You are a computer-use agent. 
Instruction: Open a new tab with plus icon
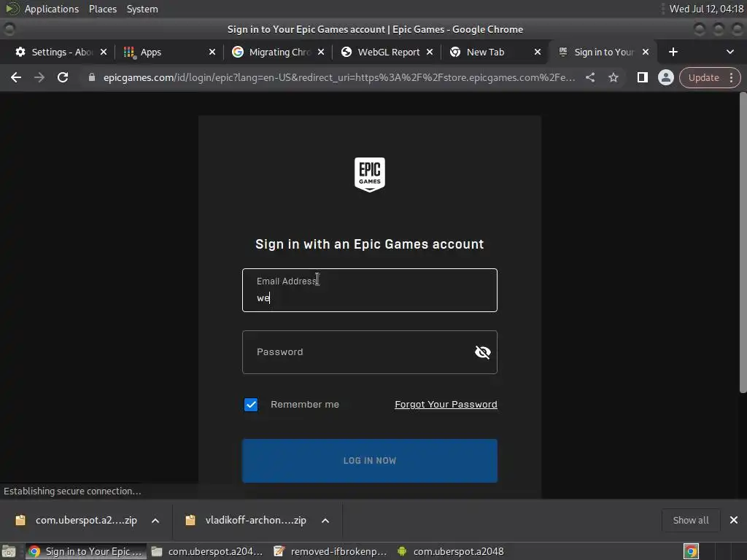click(x=673, y=52)
